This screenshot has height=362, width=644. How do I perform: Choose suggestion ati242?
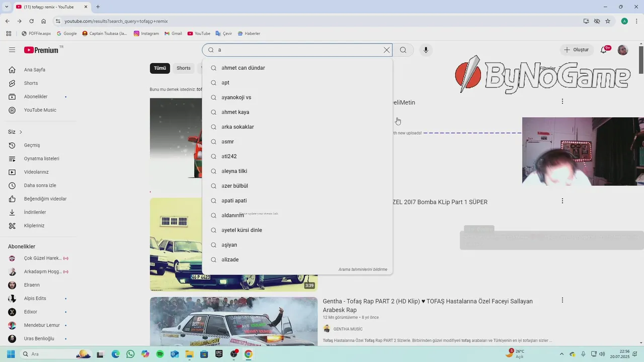pos(297,156)
